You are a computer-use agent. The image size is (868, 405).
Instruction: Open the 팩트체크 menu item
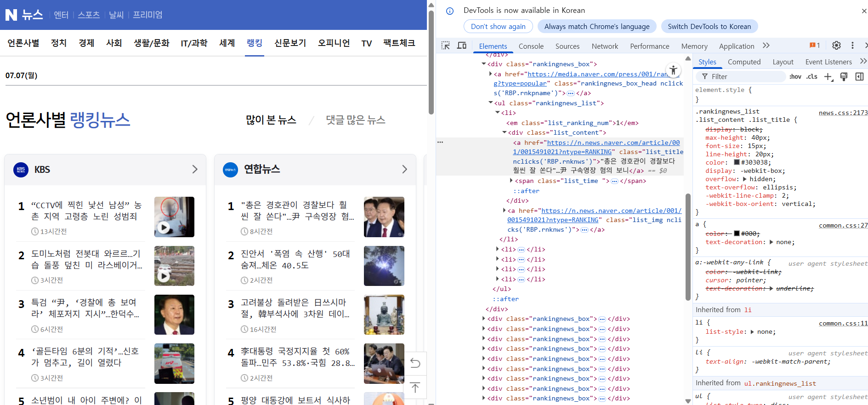(399, 43)
